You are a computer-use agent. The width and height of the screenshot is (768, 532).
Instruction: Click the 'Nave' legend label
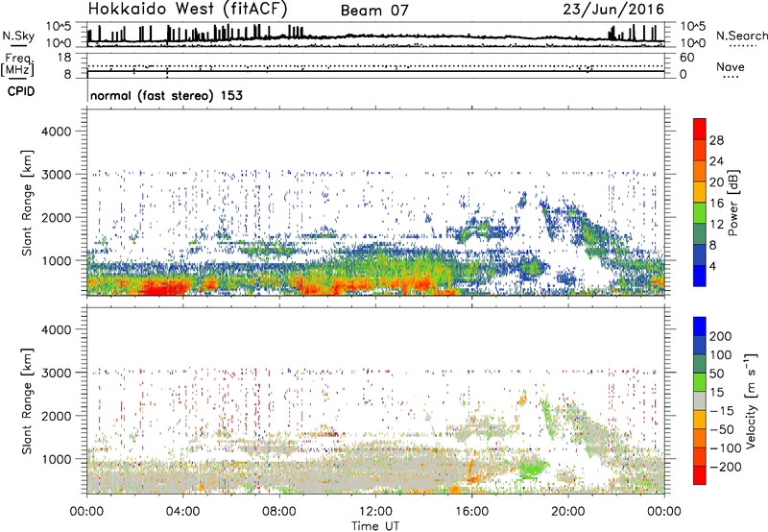click(x=730, y=66)
